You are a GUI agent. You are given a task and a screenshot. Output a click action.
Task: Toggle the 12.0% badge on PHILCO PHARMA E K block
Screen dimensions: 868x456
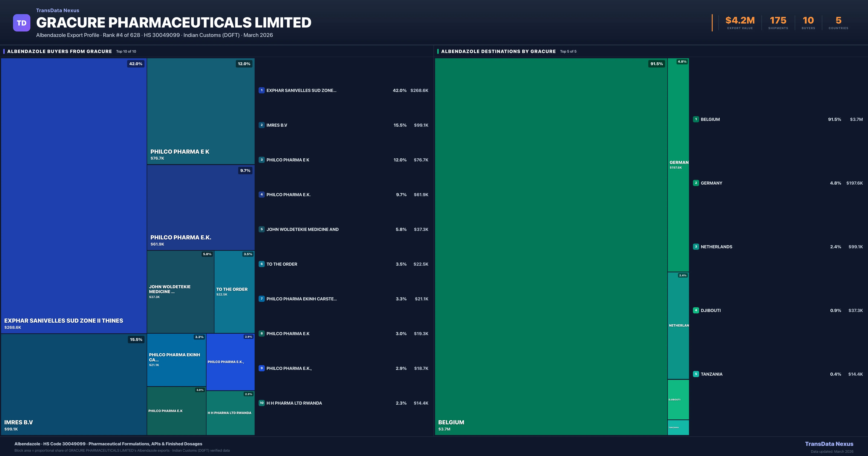coord(244,63)
